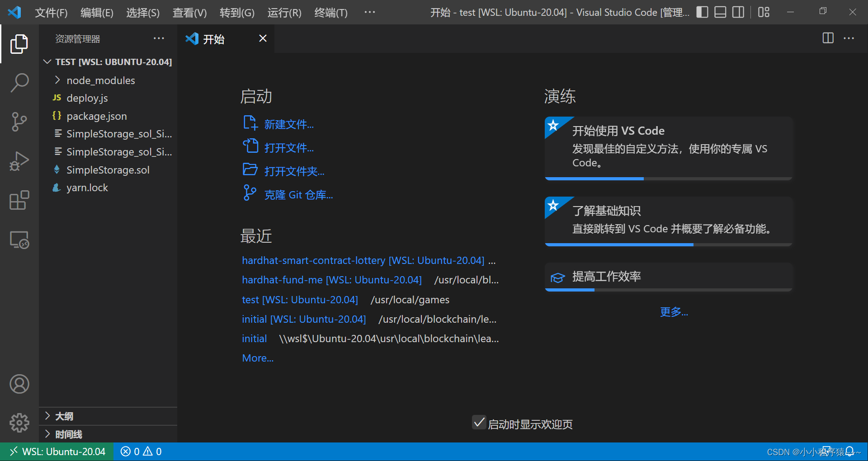868x461 pixels.
Task: Open the 了解基础知识 walkthrough card
Action: click(668, 221)
